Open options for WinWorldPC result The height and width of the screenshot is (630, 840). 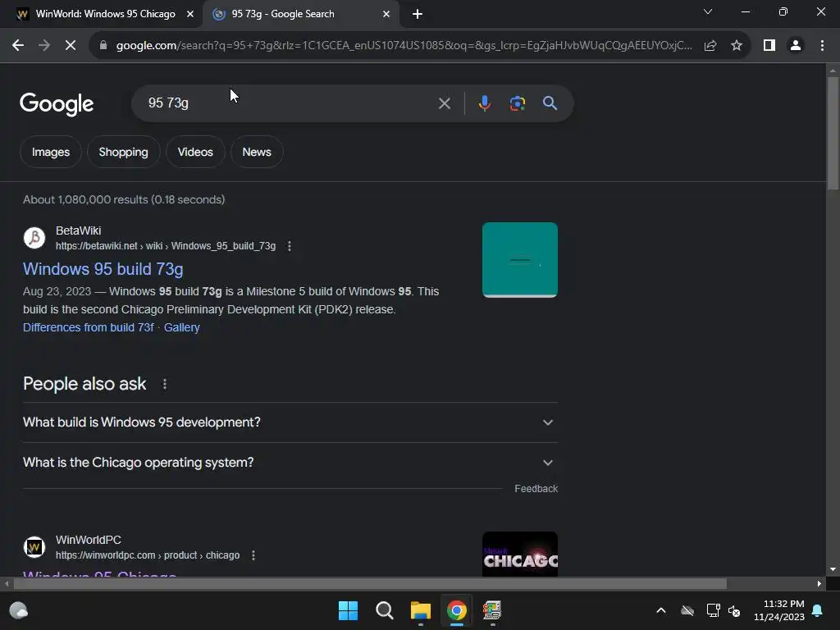tap(253, 555)
